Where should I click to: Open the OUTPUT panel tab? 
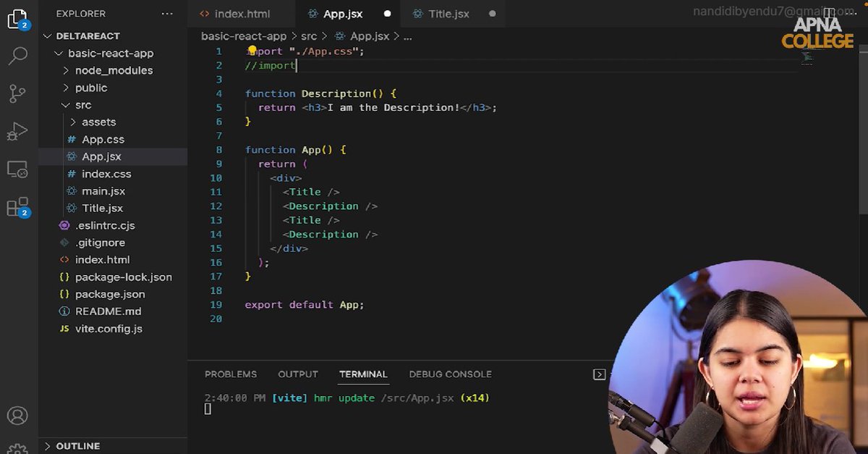[x=298, y=374]
